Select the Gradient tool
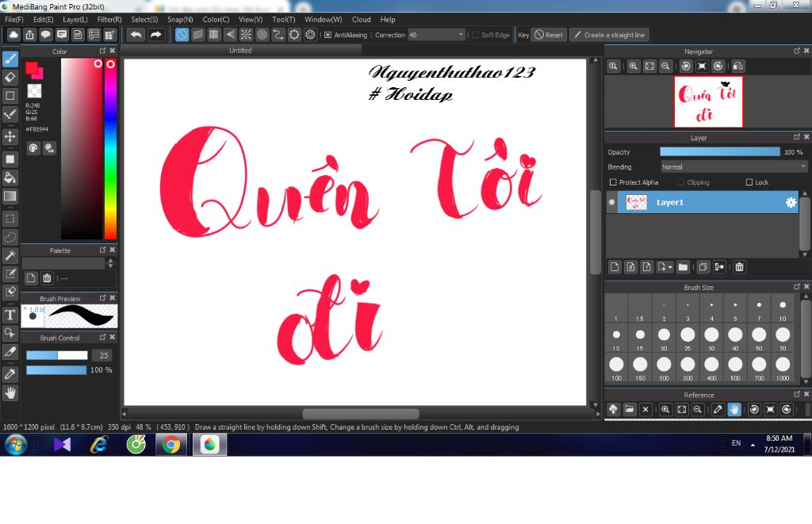 [x=10, y=196]
